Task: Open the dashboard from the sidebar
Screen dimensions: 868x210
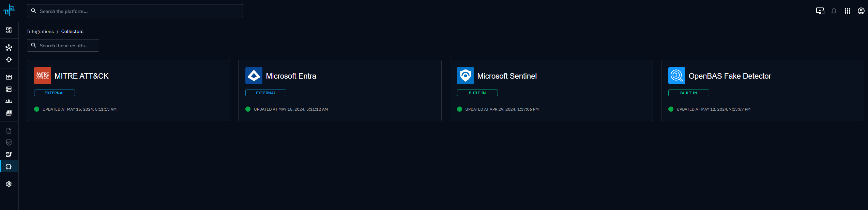Action: pos(9,30)
